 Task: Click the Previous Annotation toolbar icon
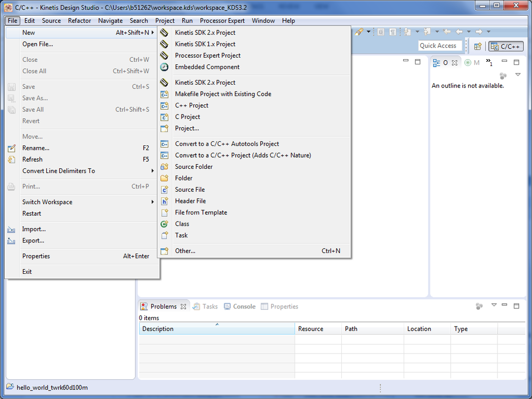point(427,32)
